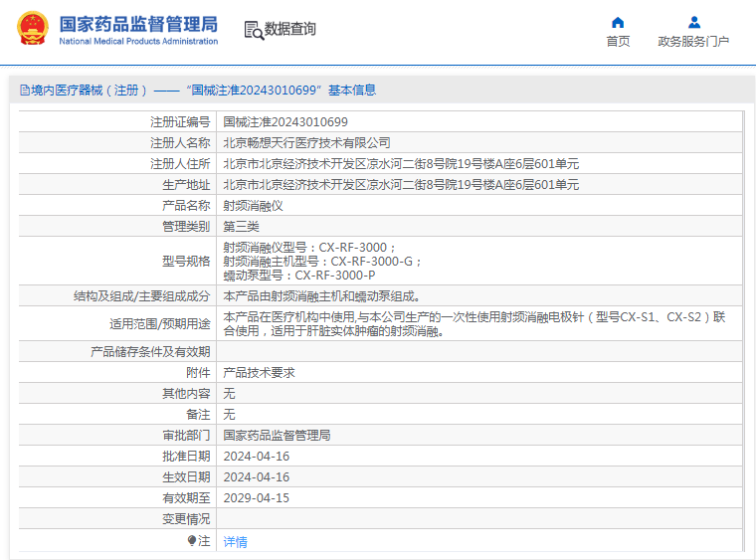Click the 注册人住所 address value

tap(401, 164)
